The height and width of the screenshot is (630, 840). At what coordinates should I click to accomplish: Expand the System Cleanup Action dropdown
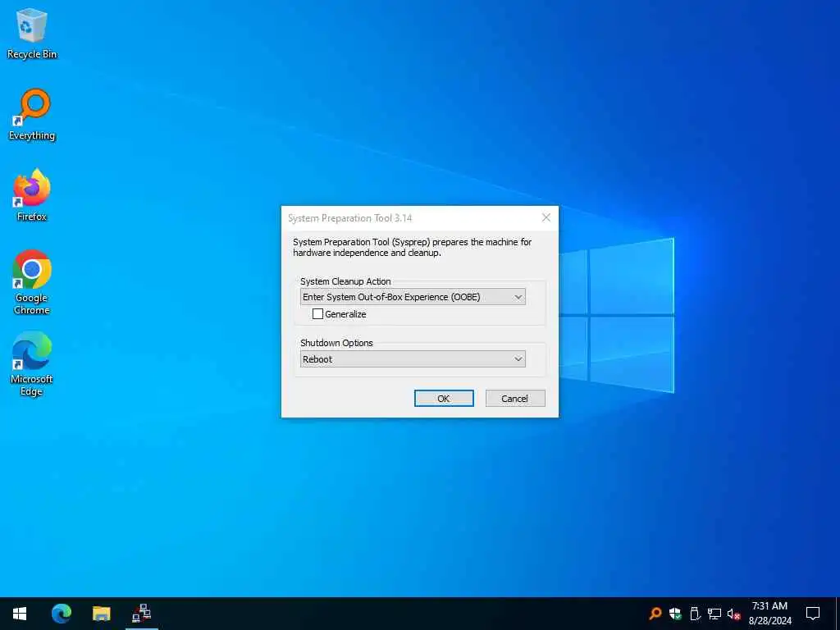pos(413,297)
